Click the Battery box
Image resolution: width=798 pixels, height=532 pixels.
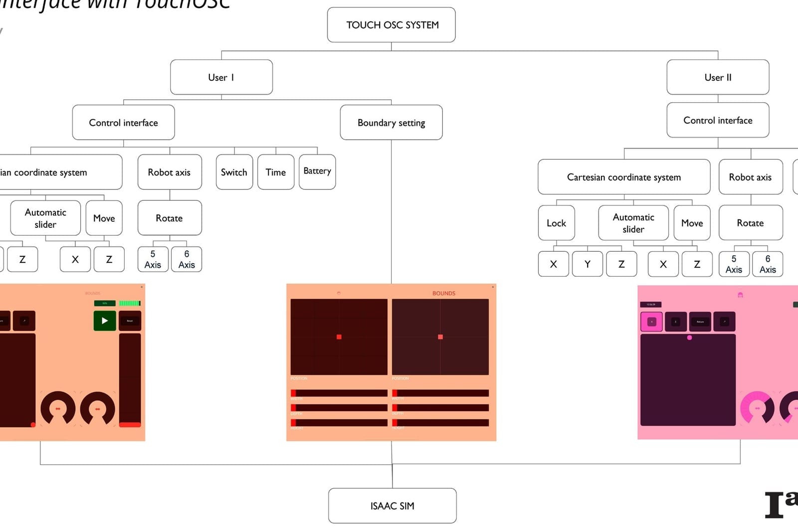[317, 172]
